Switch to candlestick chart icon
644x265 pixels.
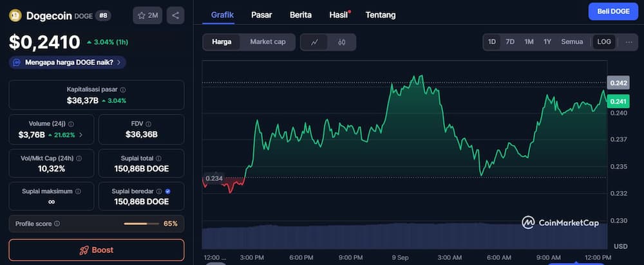(342, 42)
